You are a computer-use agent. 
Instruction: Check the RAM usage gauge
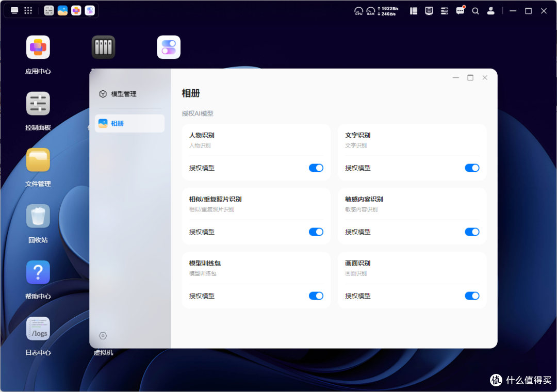click(370, 11)
